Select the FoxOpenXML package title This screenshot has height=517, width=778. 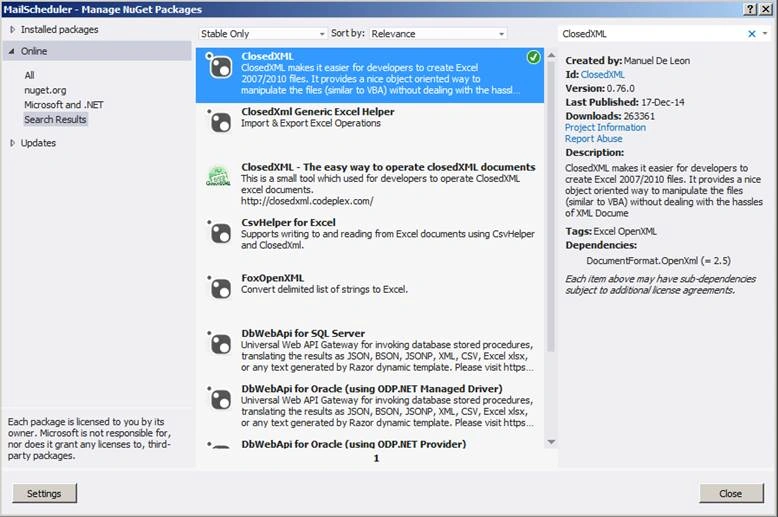coord(272,278)
